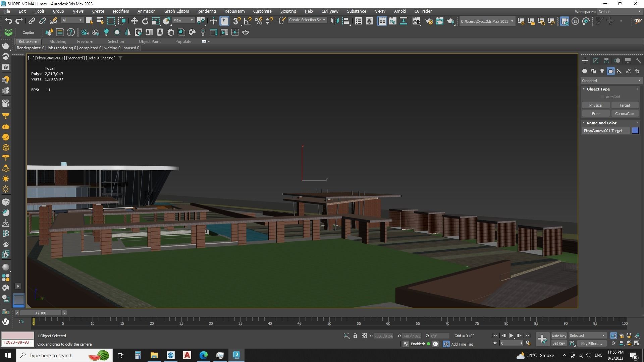Toggle the Selection Lock padlock
This screenshot has width=644, height=362.
click(x=355, y=336)
